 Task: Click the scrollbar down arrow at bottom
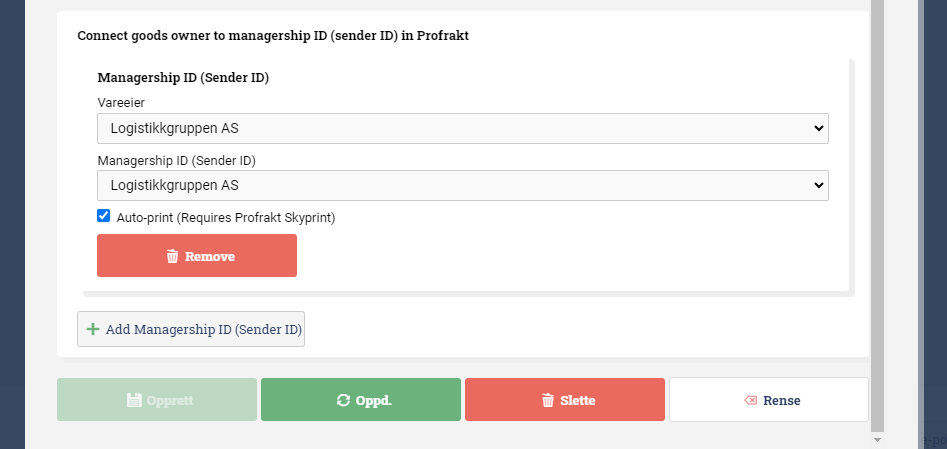click(878, 439)
